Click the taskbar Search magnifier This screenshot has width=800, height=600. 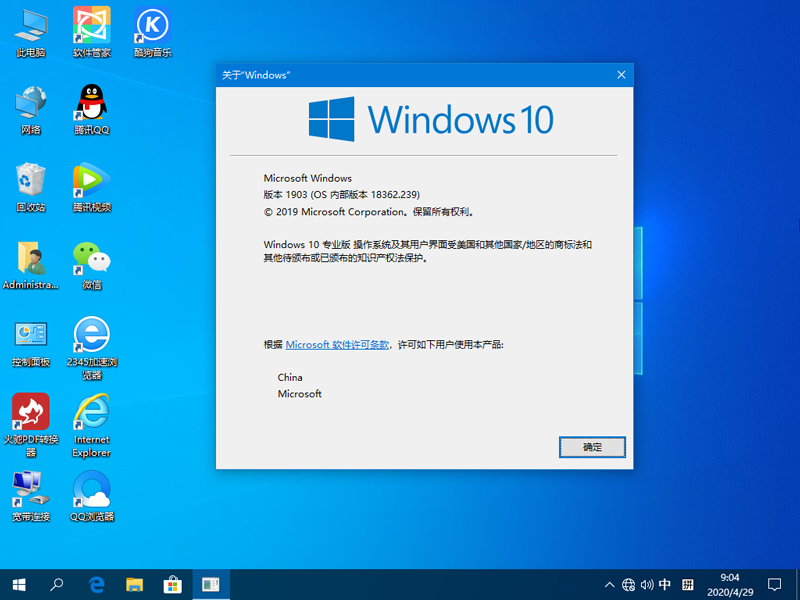[58, 585]
